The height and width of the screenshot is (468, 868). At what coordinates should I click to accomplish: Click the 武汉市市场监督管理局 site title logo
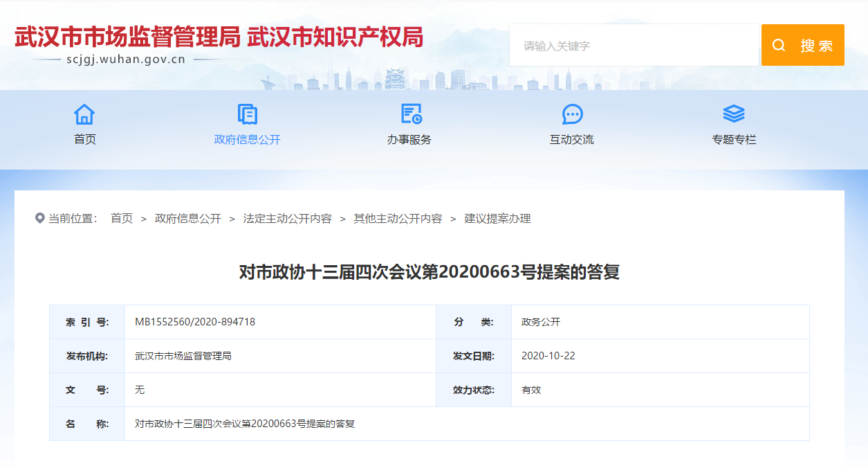click(127, 37)
